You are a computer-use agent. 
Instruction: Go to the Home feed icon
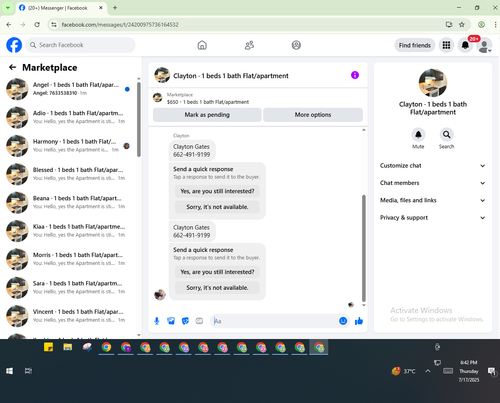[x=202, y=45]
